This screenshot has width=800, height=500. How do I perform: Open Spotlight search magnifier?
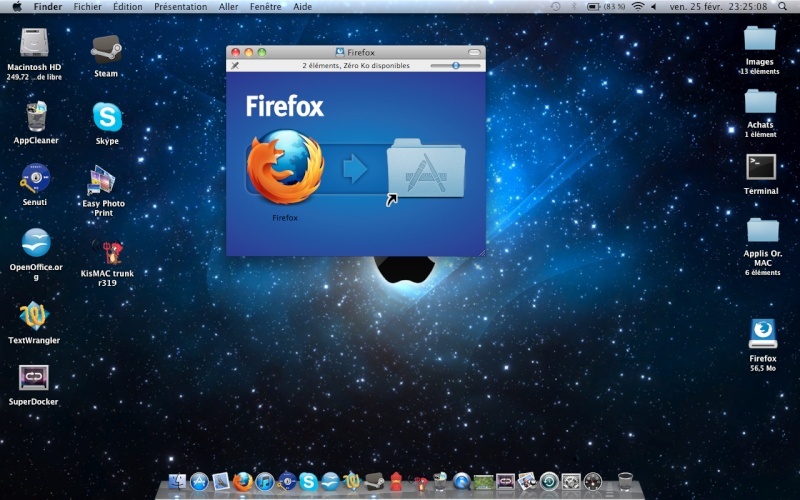782,7
